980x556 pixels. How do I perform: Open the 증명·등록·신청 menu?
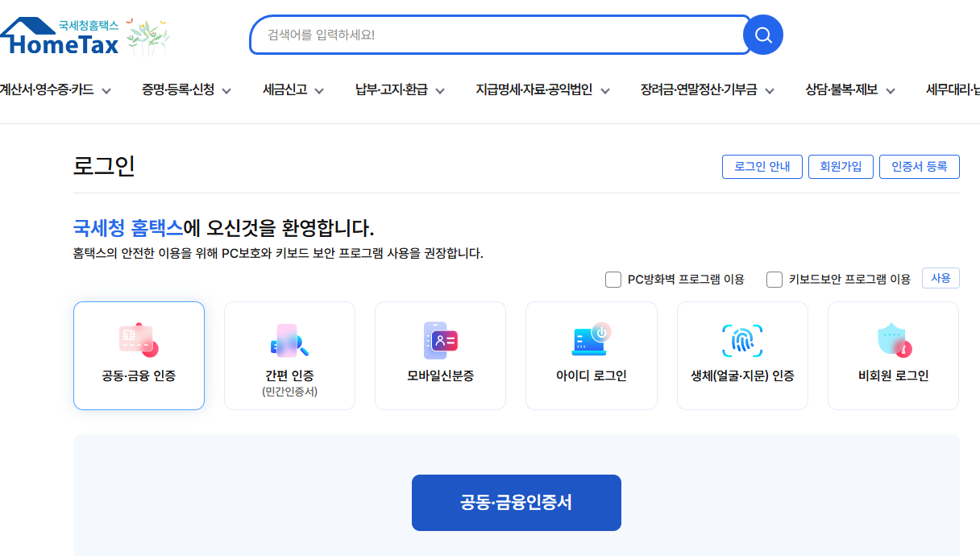pyautogui.click(x=186, y=90)
